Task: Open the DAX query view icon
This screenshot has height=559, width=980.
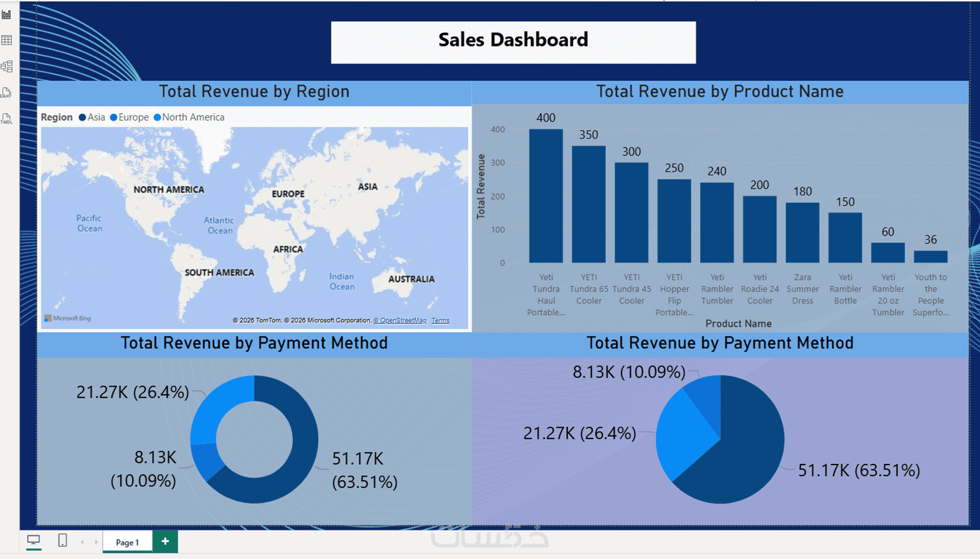Action: click(x=6, y=93)
